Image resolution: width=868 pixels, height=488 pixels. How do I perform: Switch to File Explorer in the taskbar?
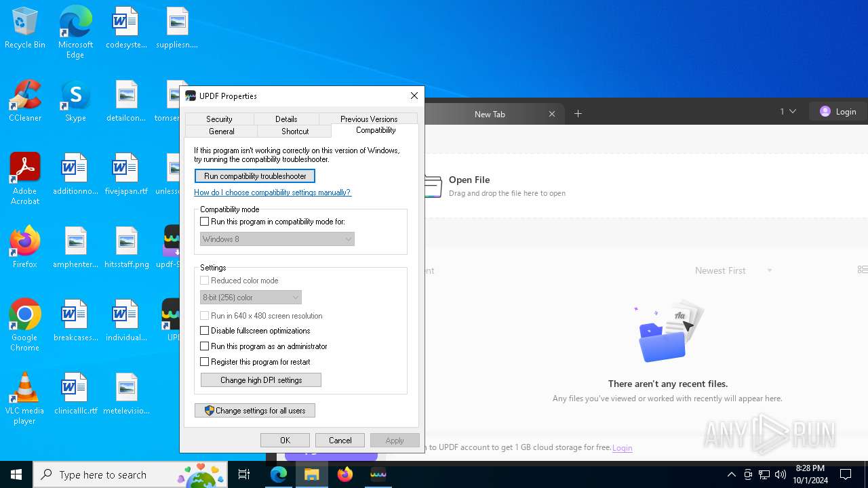point(312,474)
